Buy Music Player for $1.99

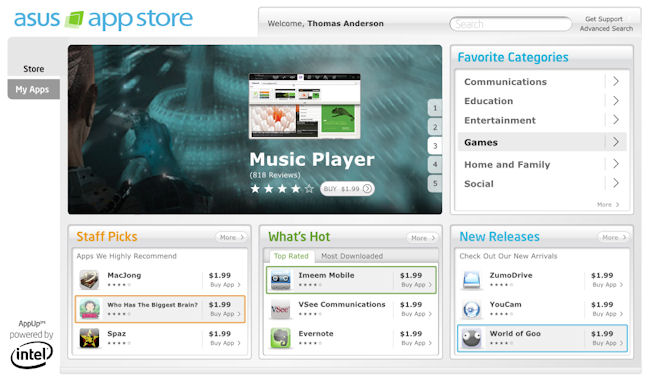click(x=347, y=189)
